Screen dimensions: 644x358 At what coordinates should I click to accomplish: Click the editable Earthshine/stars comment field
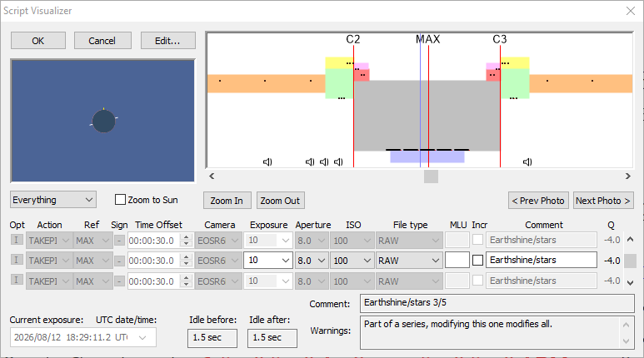click(x=541, y=261)
